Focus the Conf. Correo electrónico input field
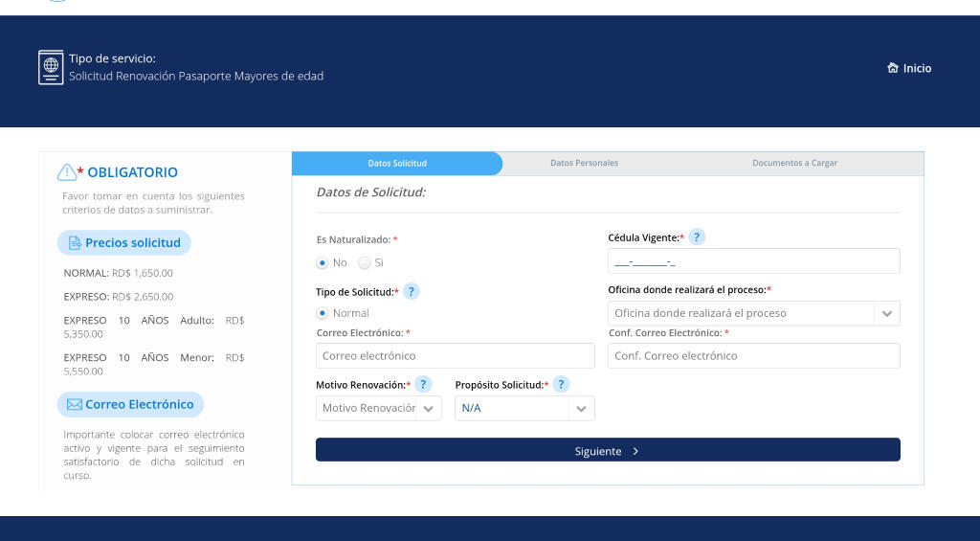 point(754,355)
